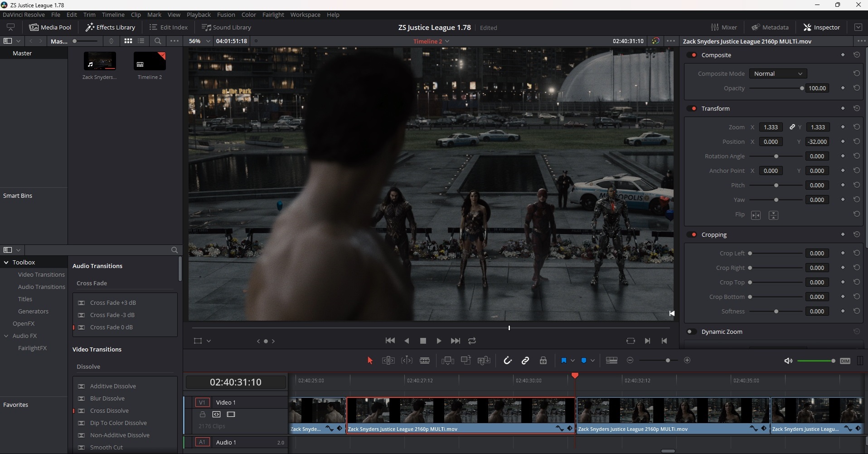Click the Zoom link chain icon
The image size is (868, 454).
pos(792,127)
